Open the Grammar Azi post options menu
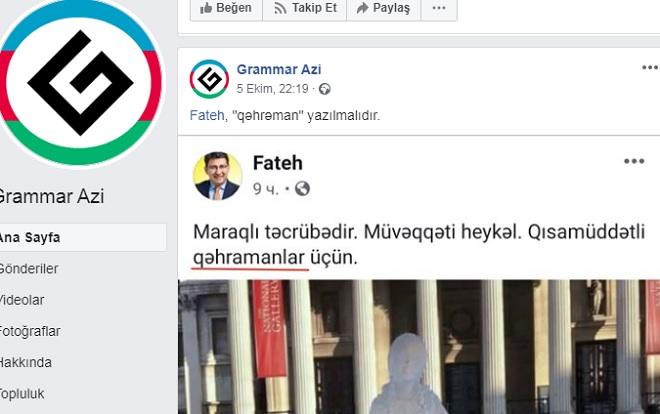660x414 pixels. (x=649, y=67)
